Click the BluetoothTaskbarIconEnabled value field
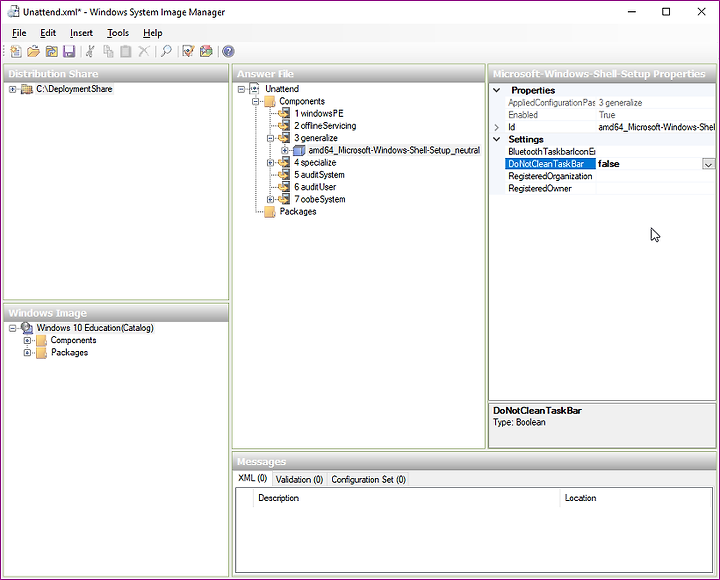 656,152
